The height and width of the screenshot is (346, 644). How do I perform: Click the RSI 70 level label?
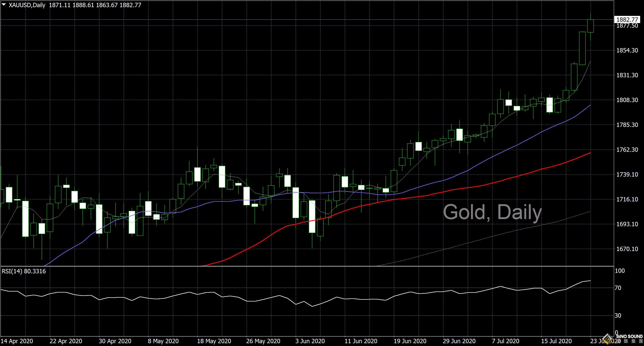point(618,288)
